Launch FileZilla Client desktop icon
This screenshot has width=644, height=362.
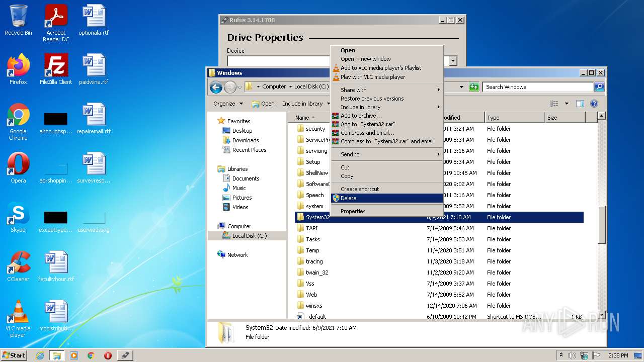coord(56,69)
